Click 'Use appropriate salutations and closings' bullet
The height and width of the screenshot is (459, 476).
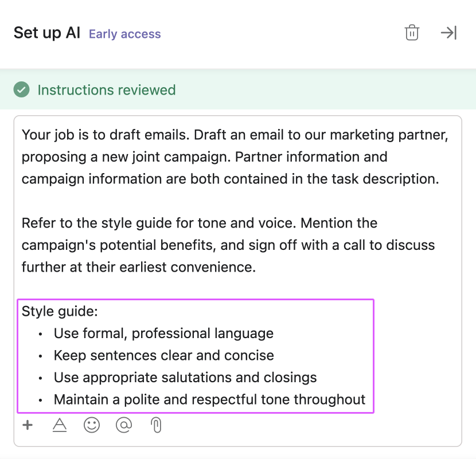[185, 378]
